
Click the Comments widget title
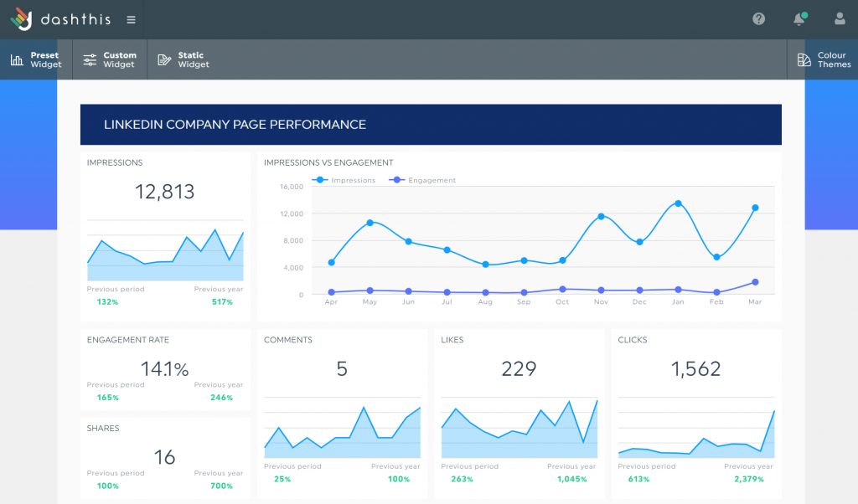(x=288, y=339)
